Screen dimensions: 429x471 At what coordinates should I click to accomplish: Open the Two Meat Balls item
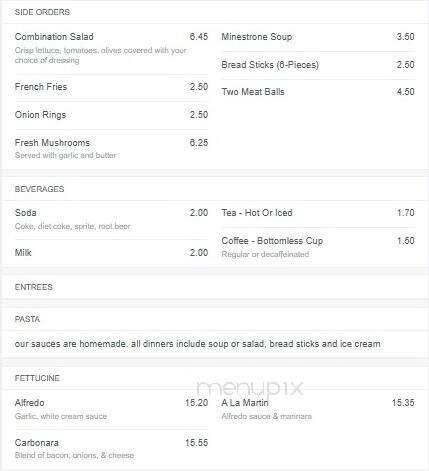click(x=318, y=92)
